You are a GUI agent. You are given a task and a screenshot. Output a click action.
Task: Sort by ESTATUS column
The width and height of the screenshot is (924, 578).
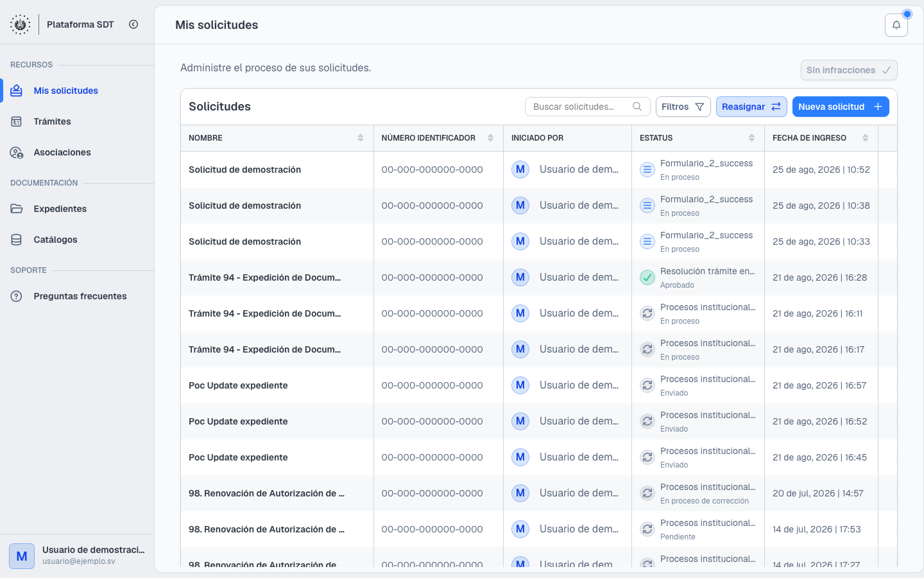pyautogui.click(x=751, y=138)
